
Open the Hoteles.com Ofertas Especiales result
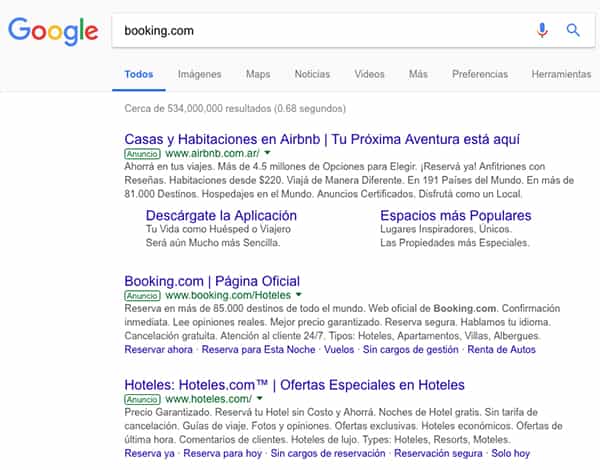pyautogui.click(x=294, y=384)
